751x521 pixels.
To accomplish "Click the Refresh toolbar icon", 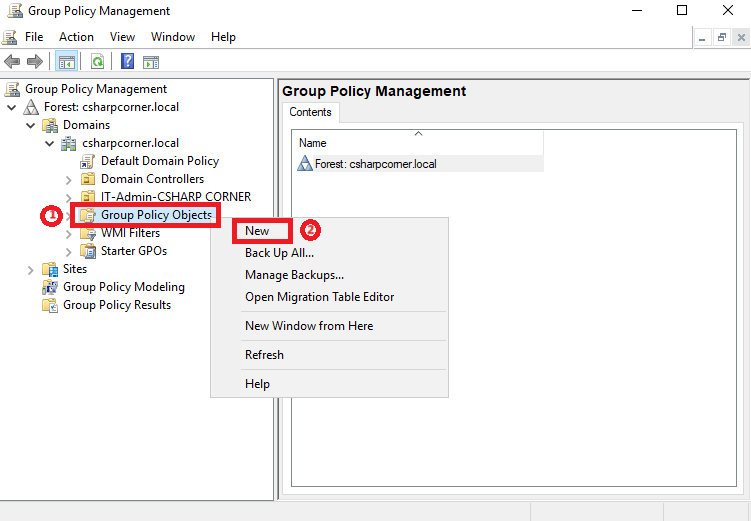I will coord(97,62).
